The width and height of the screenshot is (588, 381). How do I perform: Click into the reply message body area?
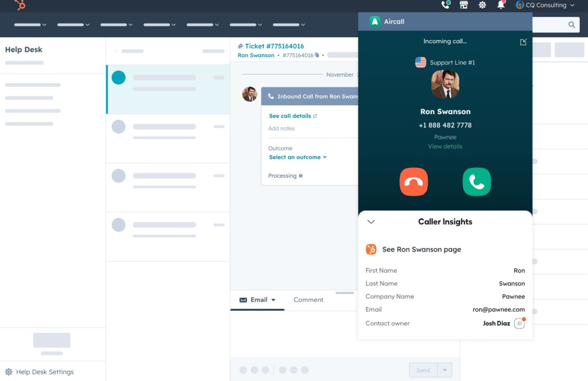(x=345, y=334)
